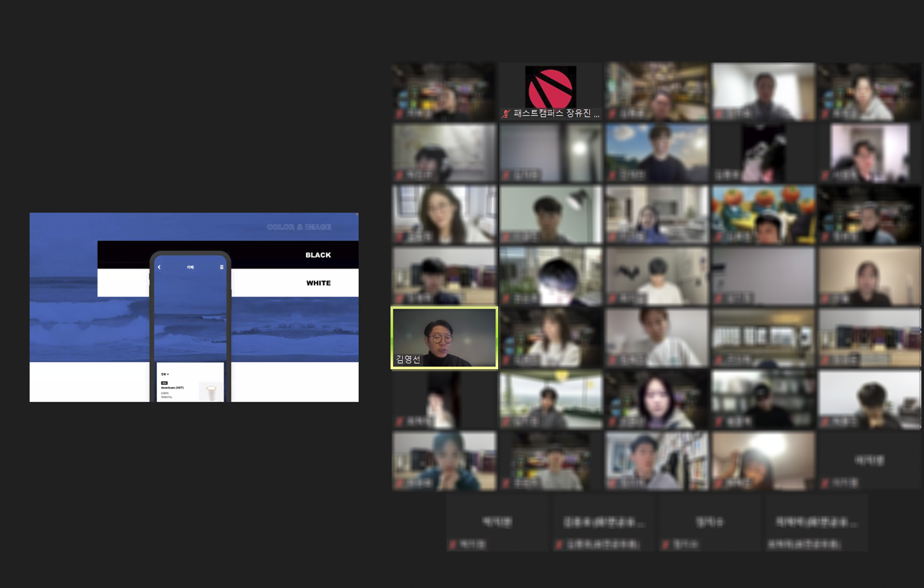Screen dimensions: 924x588
Task: Click the 김영선 name label
Action: coord(408,360)
